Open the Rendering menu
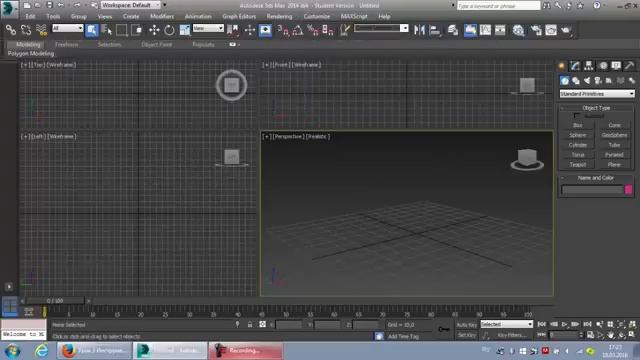640x360 pixels. click(279, 16)
